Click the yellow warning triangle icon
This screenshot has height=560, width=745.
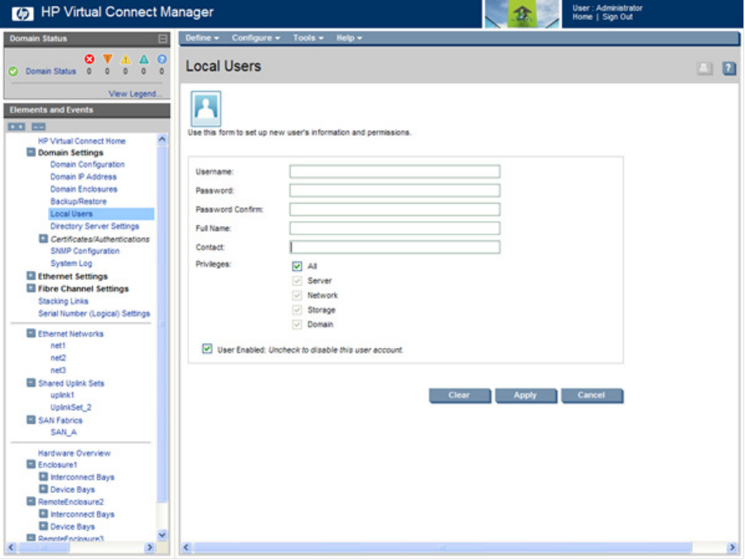tap(126, 59)
